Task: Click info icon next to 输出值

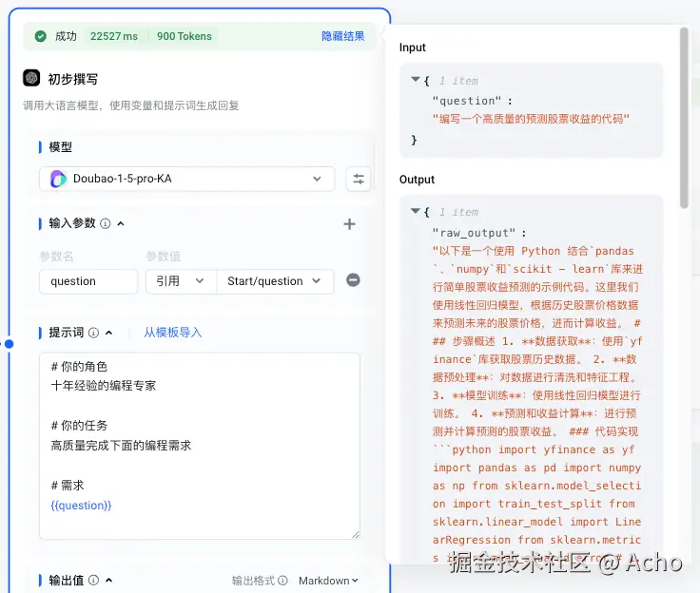Action: pyautogui.click(x=93, y=580)
